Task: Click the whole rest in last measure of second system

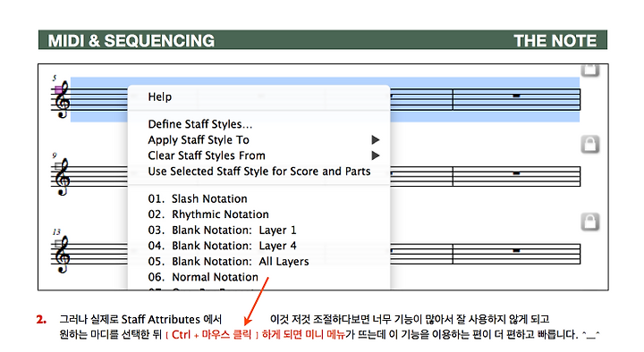Action: [x=516, y=173]
